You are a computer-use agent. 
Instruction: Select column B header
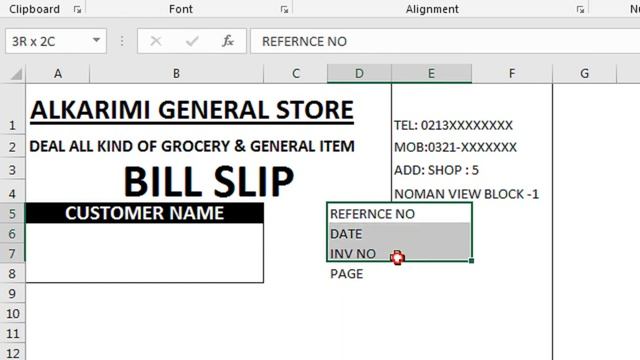(x=176, y=73)
